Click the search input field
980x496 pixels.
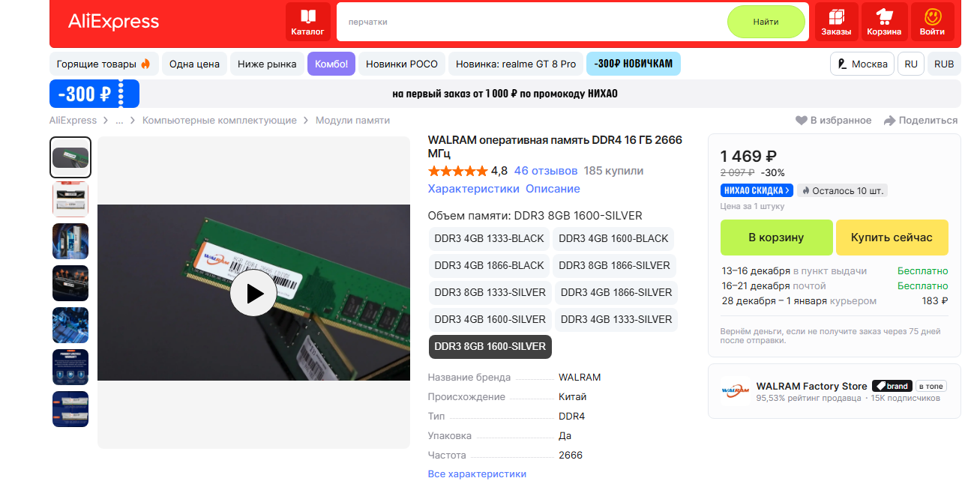pos(531,22)
